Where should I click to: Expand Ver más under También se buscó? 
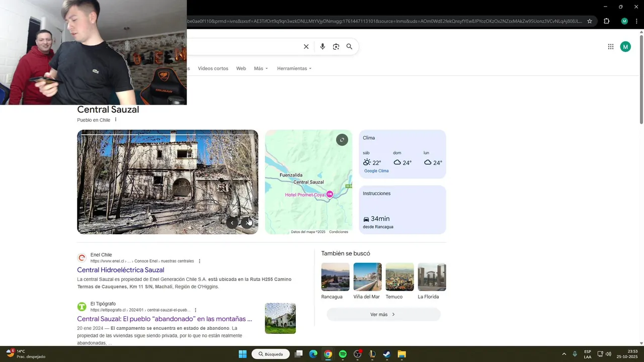point(383,314)
